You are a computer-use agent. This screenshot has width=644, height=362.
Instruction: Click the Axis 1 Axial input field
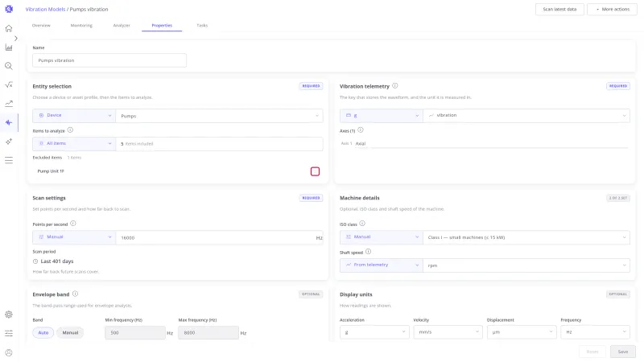pos(491,144)
